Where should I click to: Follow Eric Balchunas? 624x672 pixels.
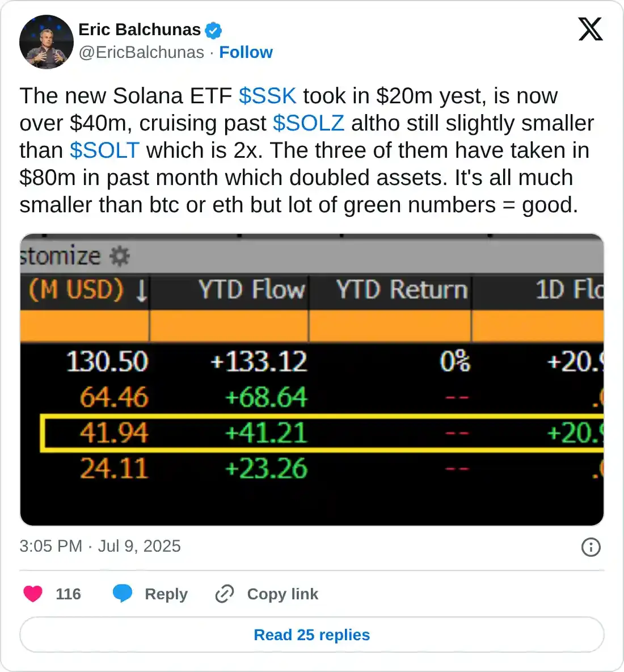246,52
